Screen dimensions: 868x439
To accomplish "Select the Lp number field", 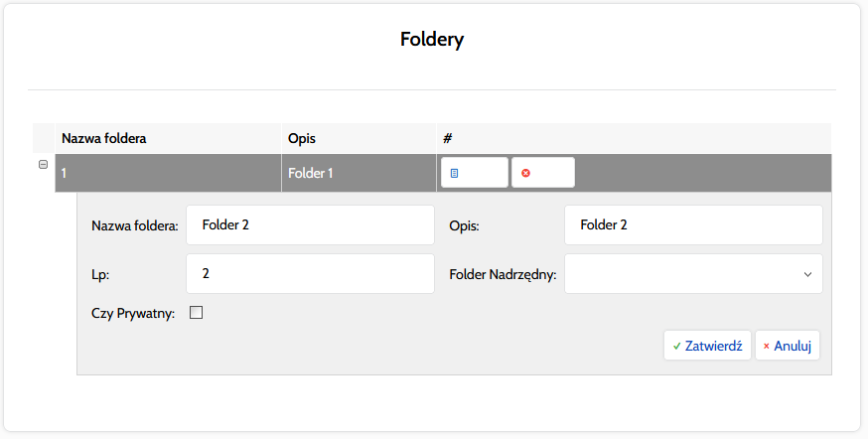I will 310,274.
